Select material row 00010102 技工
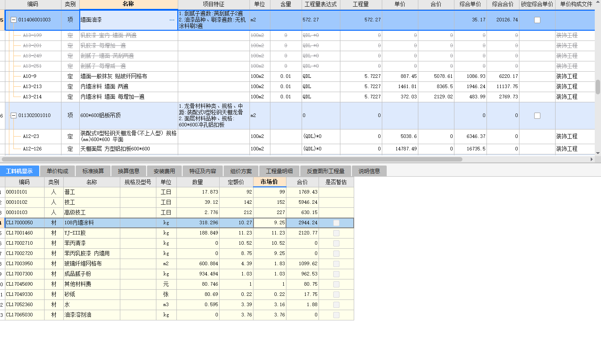The height and width of the screenshot is (364, 601). click(x=177, y=202)
